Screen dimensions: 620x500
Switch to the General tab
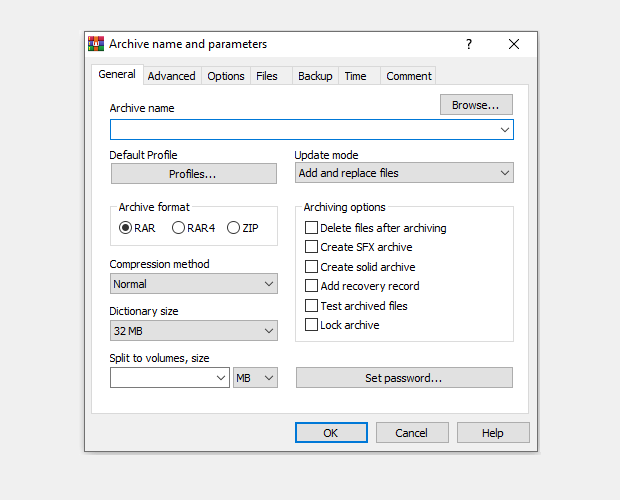tap(117, 74)
